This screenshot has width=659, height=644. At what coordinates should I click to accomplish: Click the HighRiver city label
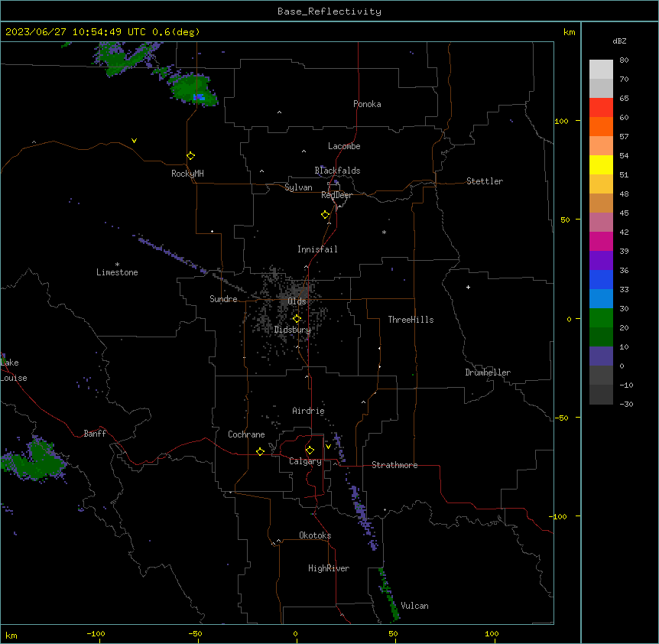[329, 568]
